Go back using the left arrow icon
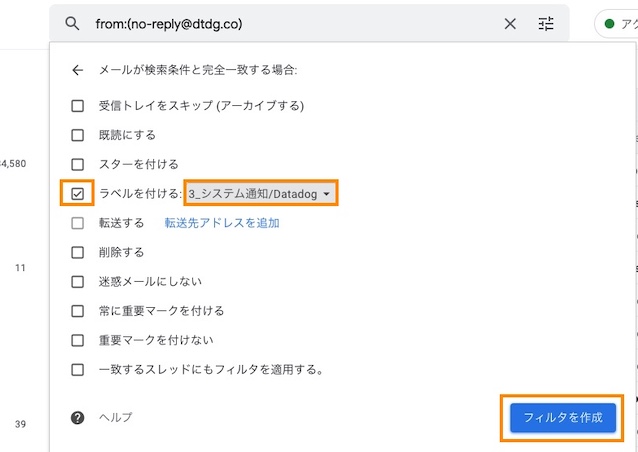 77,70
